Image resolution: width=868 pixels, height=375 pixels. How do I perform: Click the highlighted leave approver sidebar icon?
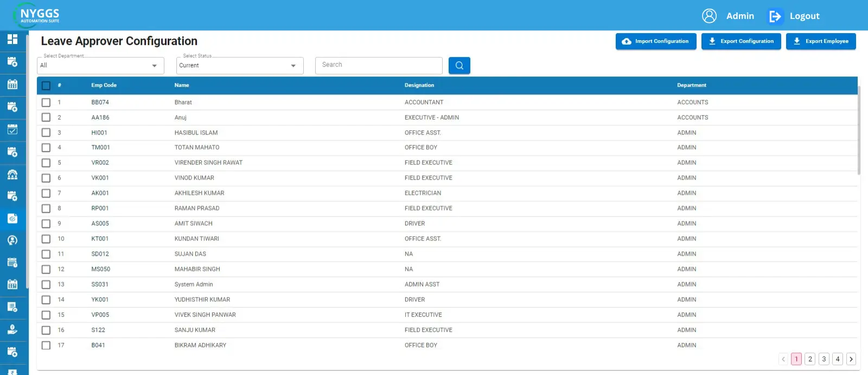(x=12, y=219)
